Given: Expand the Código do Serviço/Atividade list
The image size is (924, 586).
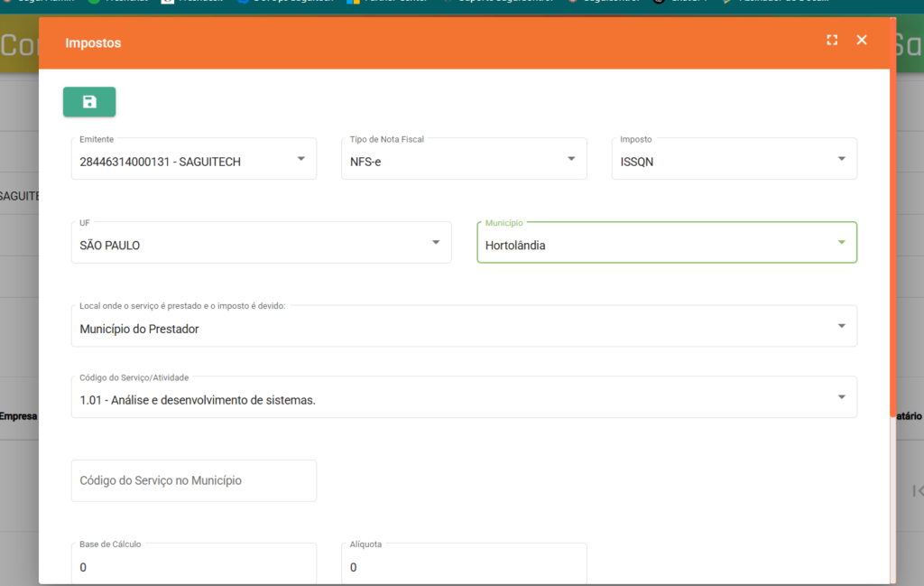Looking at the screenshot, I should 451,399.
